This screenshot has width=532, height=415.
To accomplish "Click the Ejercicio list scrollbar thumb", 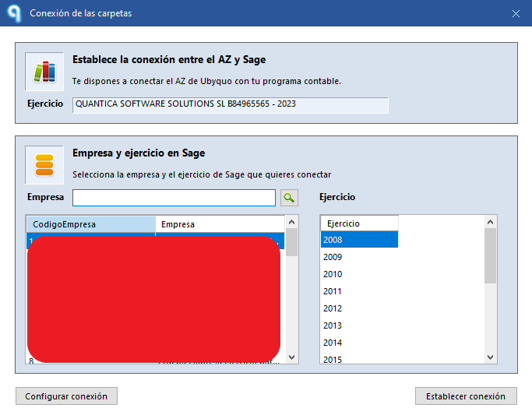I will [x=490, y=256].
